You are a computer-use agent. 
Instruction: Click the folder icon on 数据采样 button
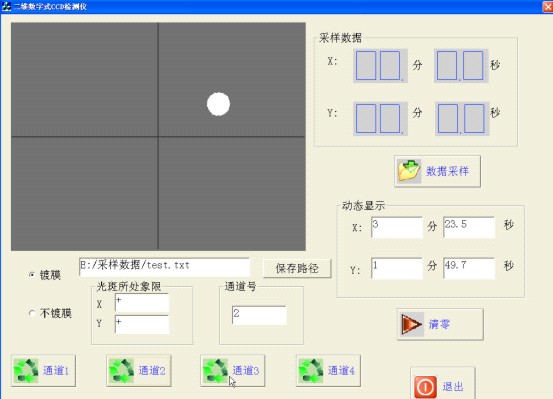[409, 171]
